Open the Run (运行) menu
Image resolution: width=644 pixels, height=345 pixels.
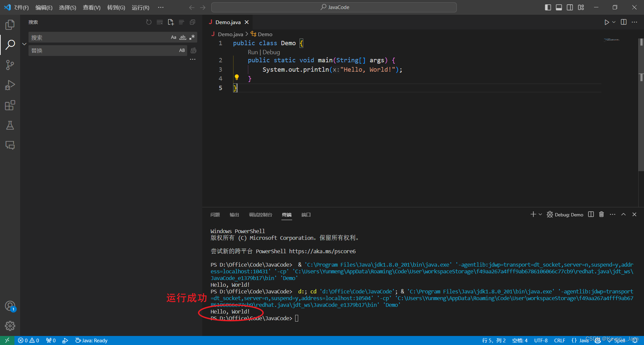(x=141, y=7)
